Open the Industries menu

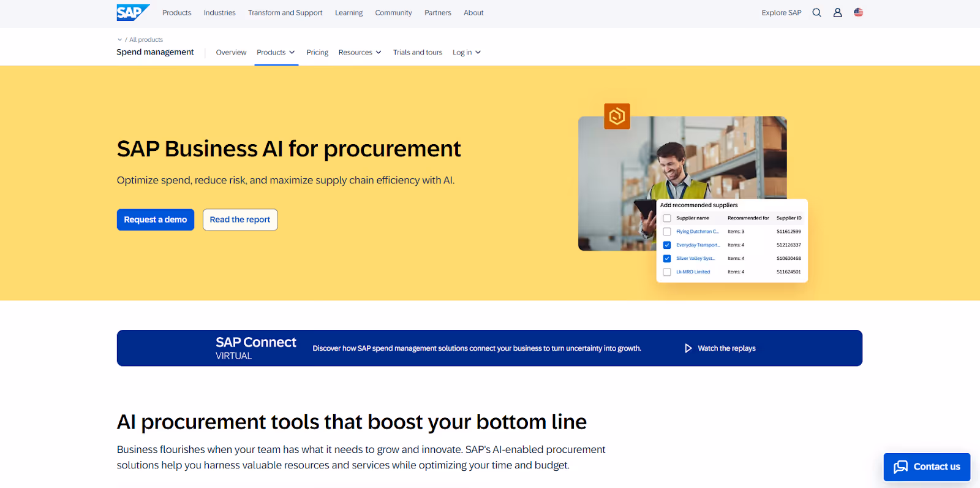click(x=219, y=12)
